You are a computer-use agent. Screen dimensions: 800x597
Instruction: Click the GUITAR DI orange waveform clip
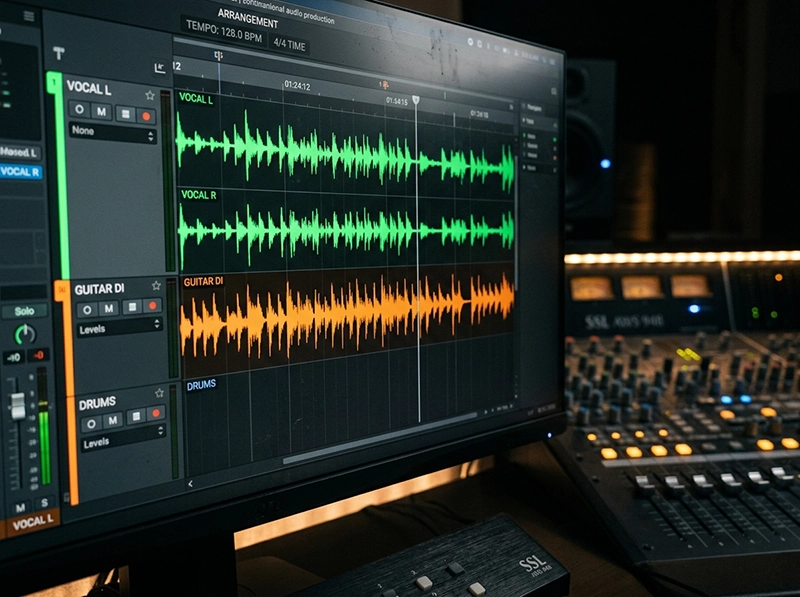point(347,318)
